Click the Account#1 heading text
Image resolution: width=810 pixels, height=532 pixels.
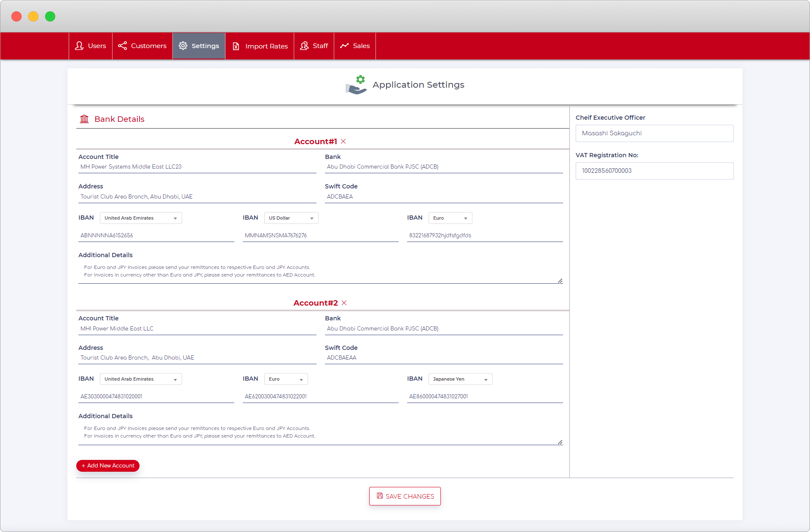tap(316, 142)
